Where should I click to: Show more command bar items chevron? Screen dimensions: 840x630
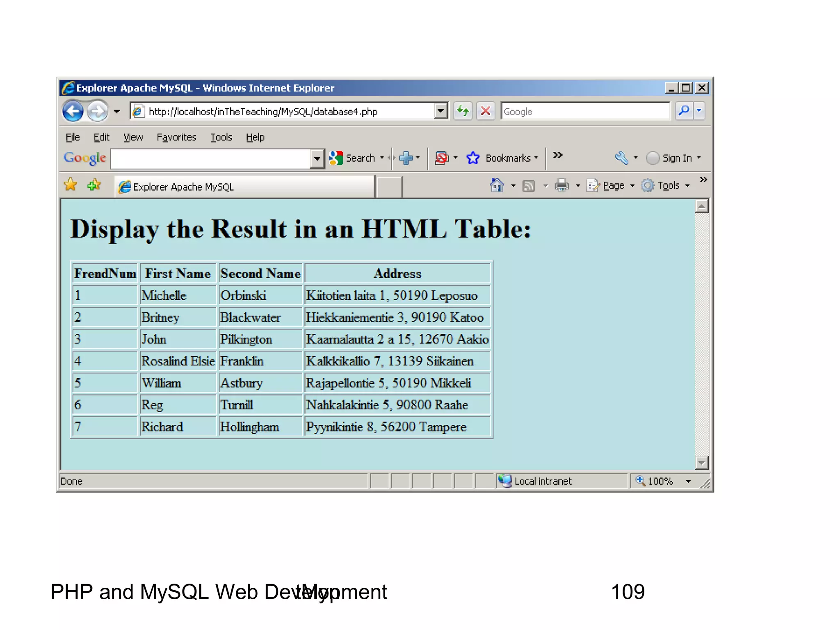click(x=703, y=180)
